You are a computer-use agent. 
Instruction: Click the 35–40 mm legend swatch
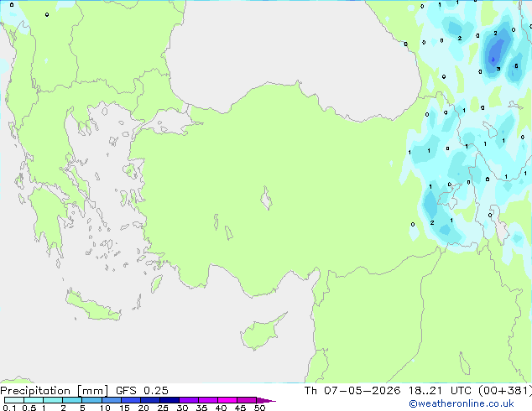(x=207, y=400)
